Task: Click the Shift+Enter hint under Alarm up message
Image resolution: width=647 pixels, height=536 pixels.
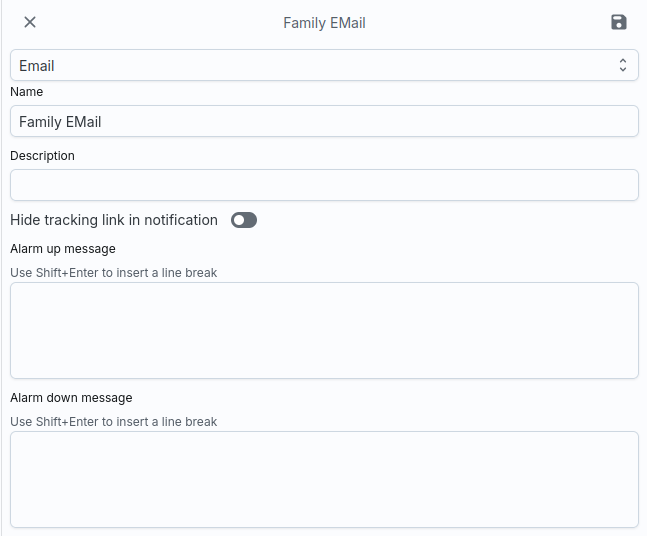Action: (x=113, y=272)
